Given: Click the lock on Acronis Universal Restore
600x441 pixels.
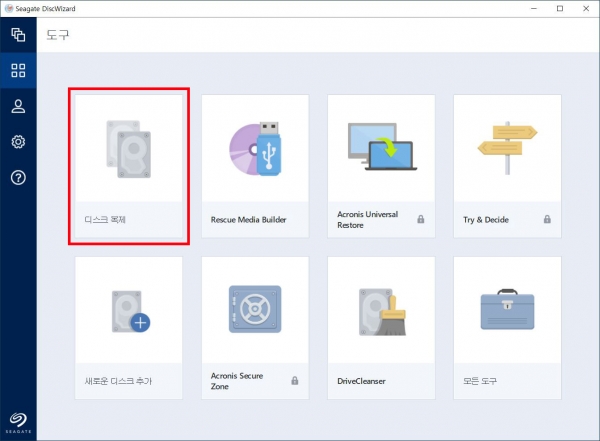Looking at the screenshot, I should [x=421, y=219].
